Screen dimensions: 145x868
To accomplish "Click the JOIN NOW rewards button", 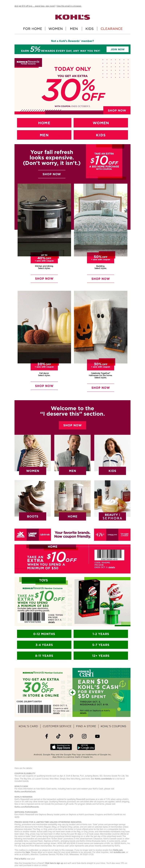I will (x=117, y=49).
